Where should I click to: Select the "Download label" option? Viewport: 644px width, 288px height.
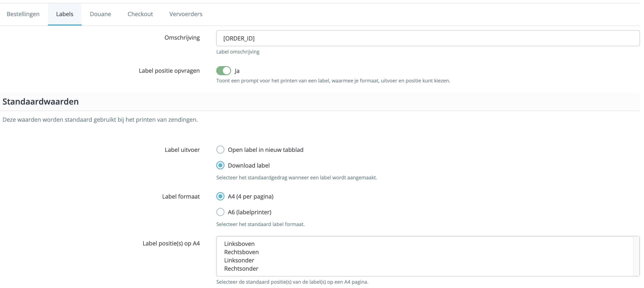pyautogui.click(x=220, y=165)
